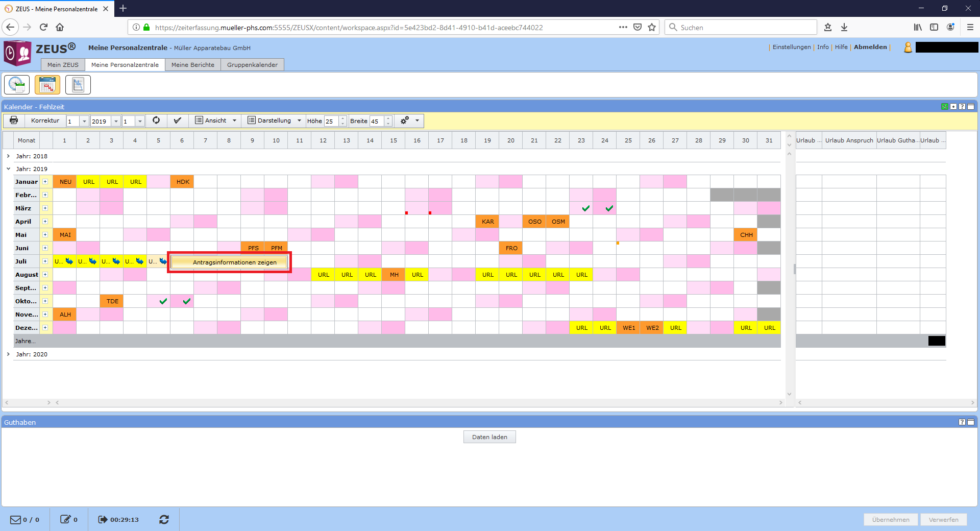Expand the Jahr: 2018 row
This screenshot has width=980, height=531.
pyautogui.click(x=8, y=156)
